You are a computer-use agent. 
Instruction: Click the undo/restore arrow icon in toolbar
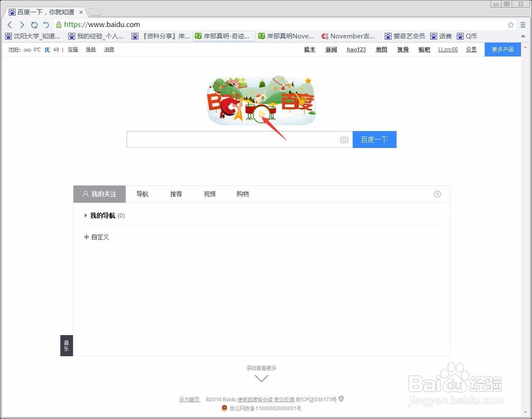point(46,25)
